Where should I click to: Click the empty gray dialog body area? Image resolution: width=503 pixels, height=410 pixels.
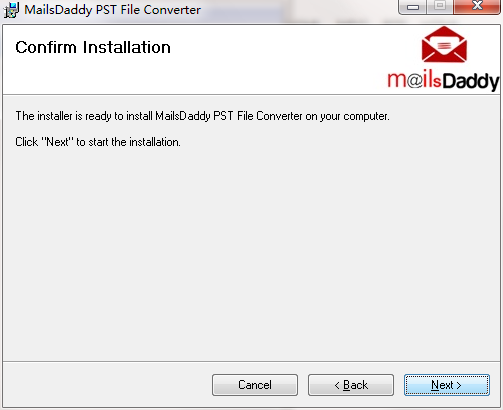pos(251,253)
